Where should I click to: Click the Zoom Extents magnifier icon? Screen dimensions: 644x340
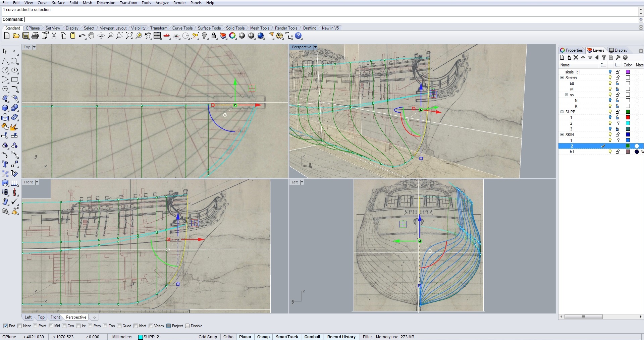coord(129,36)
